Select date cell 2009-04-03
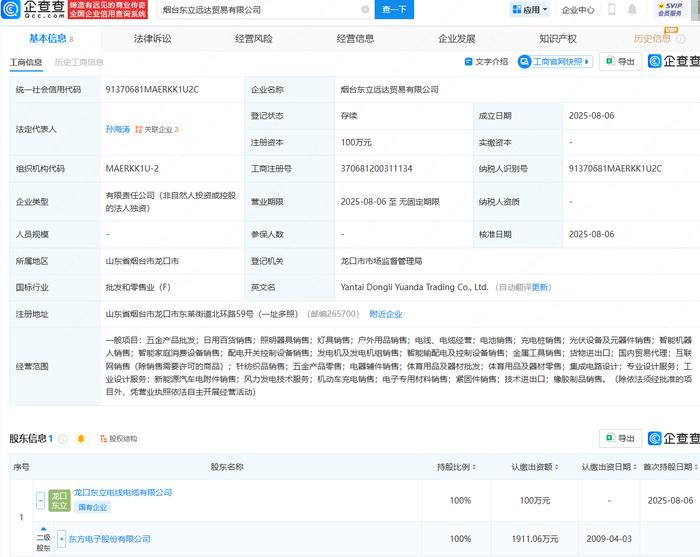The height and width of the screenshot is (557, 700). point(609,539)
